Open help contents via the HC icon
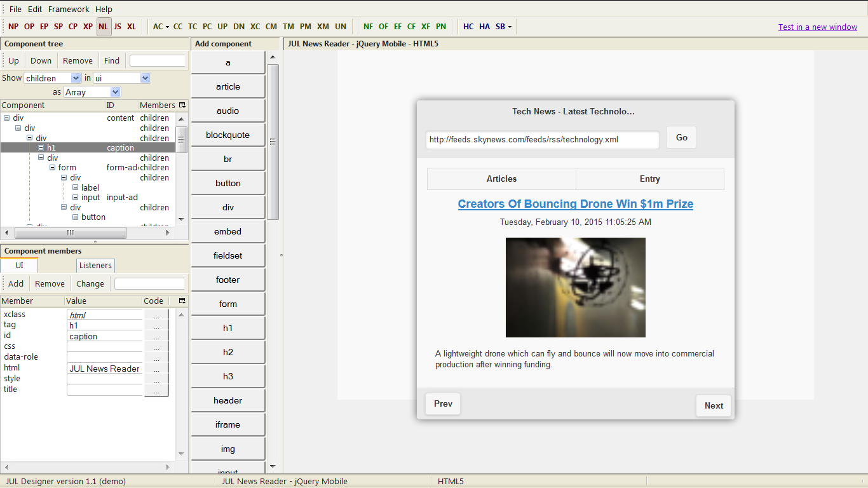 (x=468, y=26)
